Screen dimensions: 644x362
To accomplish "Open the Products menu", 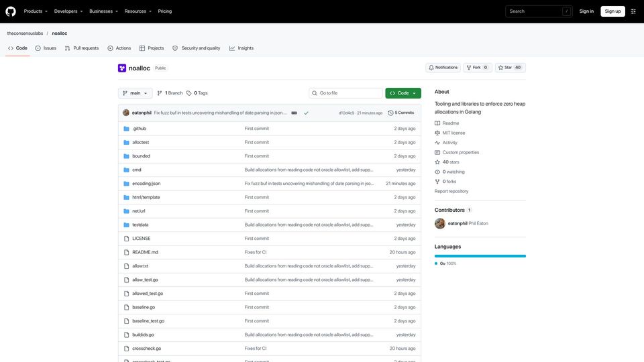I will [36, 11].
